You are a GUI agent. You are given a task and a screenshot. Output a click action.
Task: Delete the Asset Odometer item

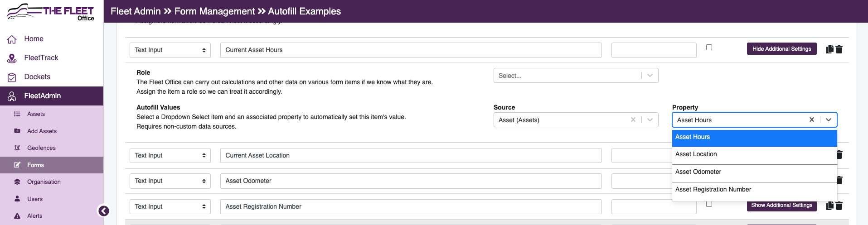click(x=839, y=180)
